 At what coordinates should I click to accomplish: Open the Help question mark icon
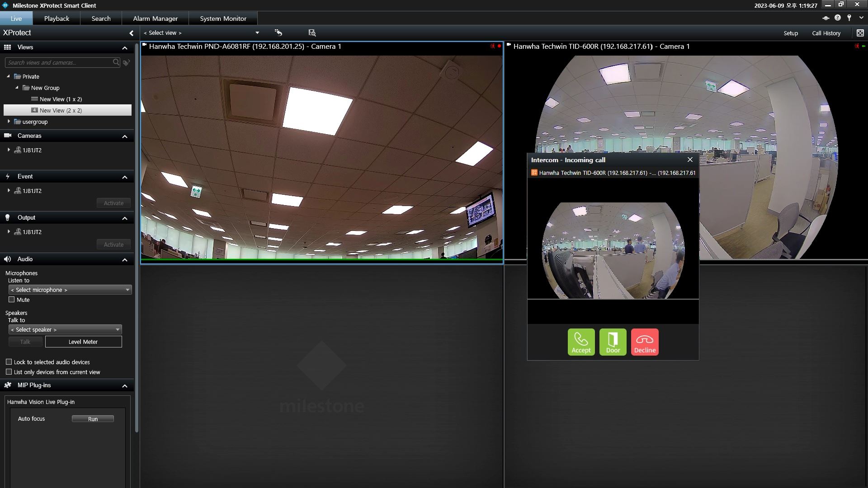pos(837,18)
